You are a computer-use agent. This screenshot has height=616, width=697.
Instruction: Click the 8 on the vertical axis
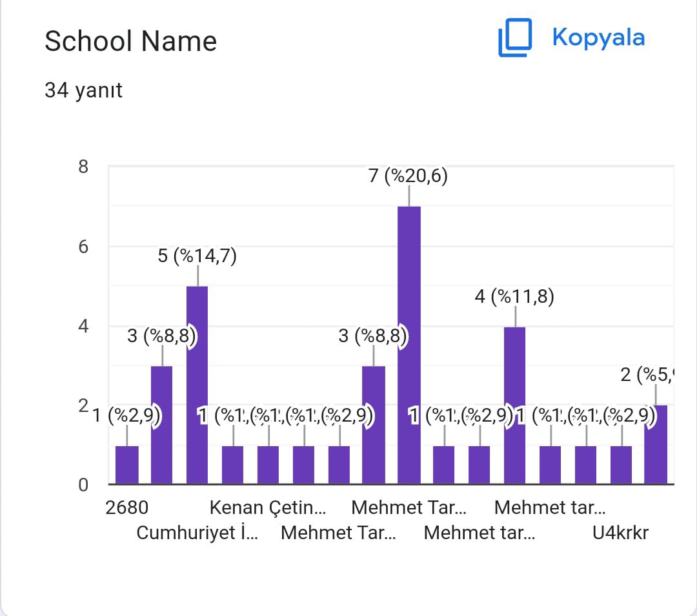pyautogui.click(x=83, y=167)
